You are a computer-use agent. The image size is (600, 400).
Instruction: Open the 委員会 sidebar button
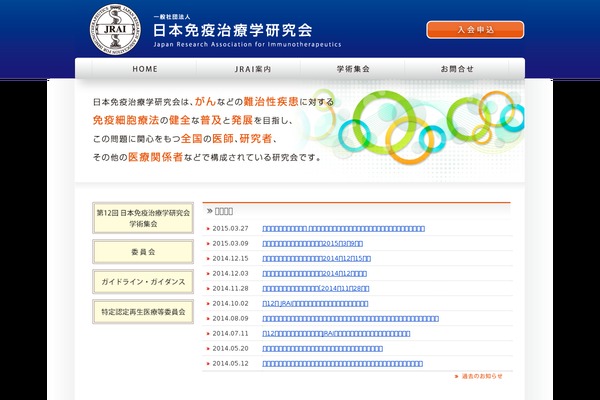click(x=143, y=251)
